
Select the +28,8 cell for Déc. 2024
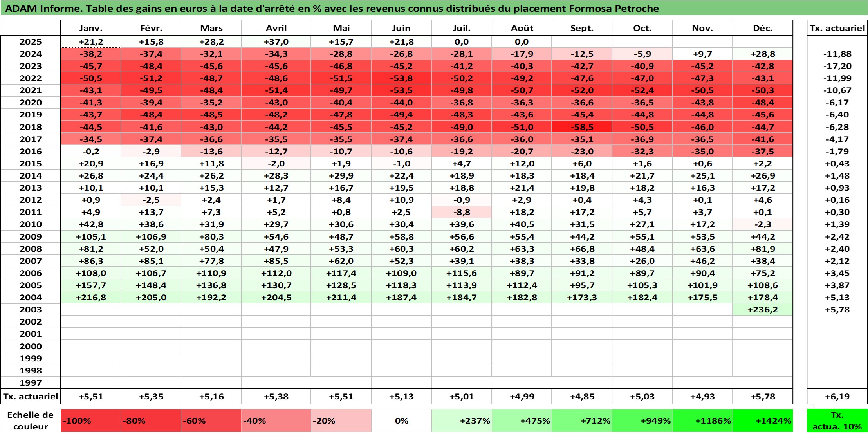(763, 54)
